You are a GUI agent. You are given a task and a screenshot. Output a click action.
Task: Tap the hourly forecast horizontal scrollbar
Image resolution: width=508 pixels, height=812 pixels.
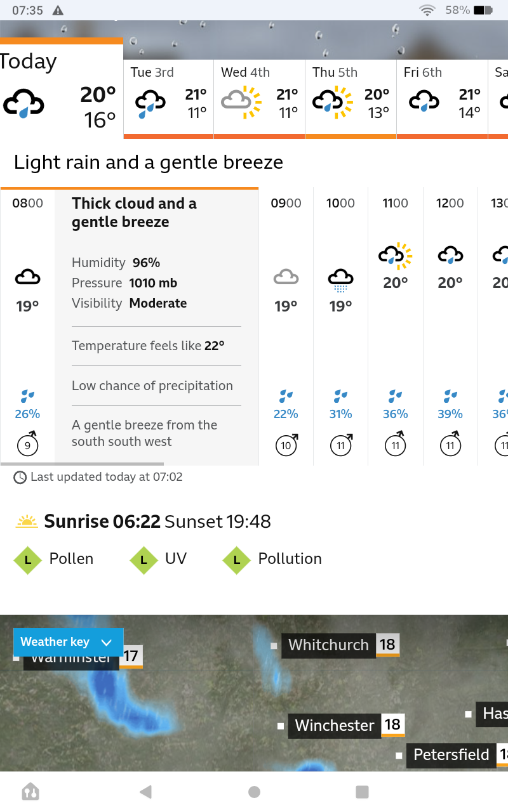pyautogui.click(x=82, y=464)
